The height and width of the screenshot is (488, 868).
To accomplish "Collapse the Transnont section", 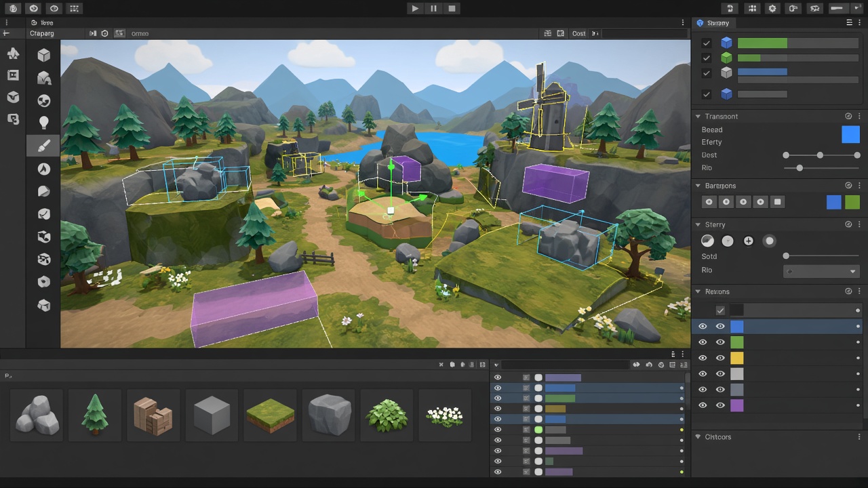I will pyautogui.click(x=698, y=117).
